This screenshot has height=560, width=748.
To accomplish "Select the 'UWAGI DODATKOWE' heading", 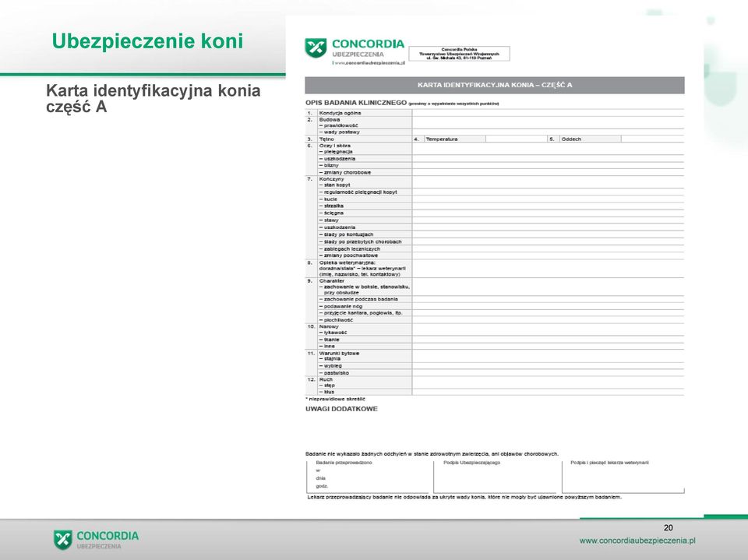I will [341, 409].
